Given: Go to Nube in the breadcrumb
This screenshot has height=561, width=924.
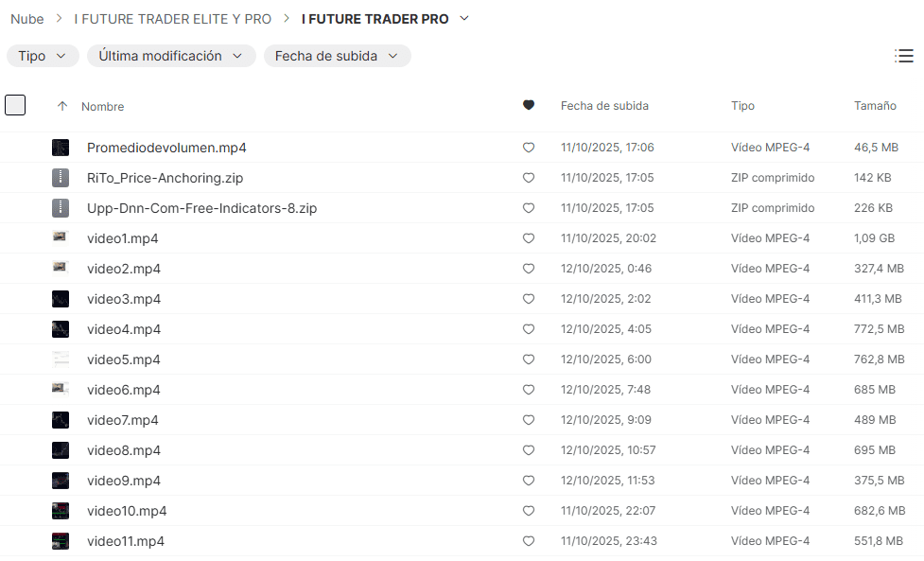Looking at the screenshot, I should tap(27, 19).
